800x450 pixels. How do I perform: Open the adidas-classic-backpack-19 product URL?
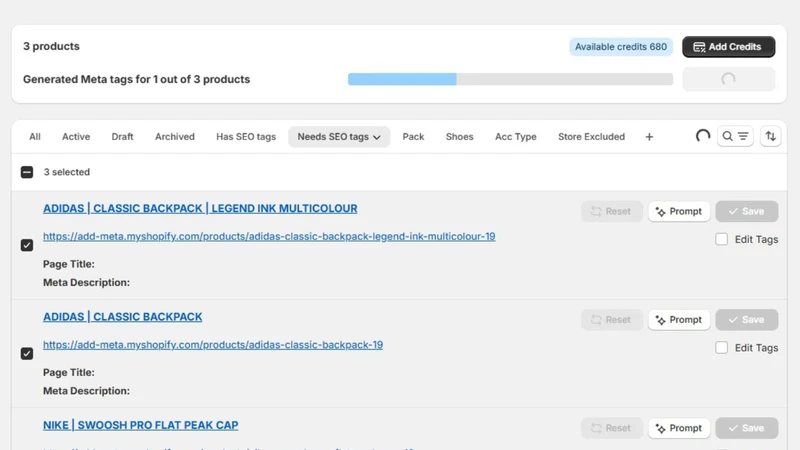click(213, 345)
